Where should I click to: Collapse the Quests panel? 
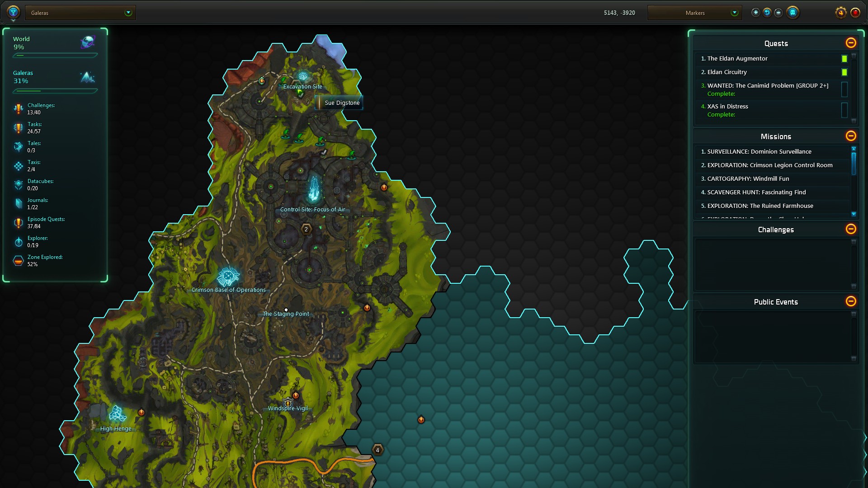click(x=851, y=43)
